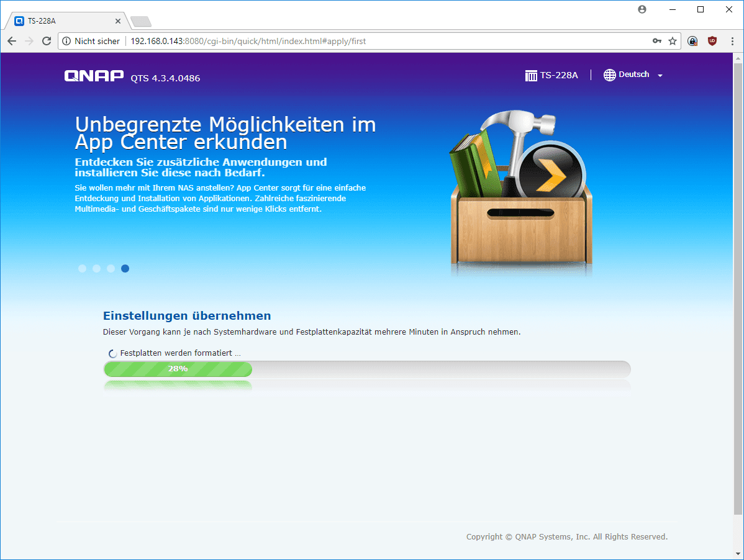The width and height of the screenshot is (744, 560).
Task: Select the first carousel dot
Action: click(82, 268)
